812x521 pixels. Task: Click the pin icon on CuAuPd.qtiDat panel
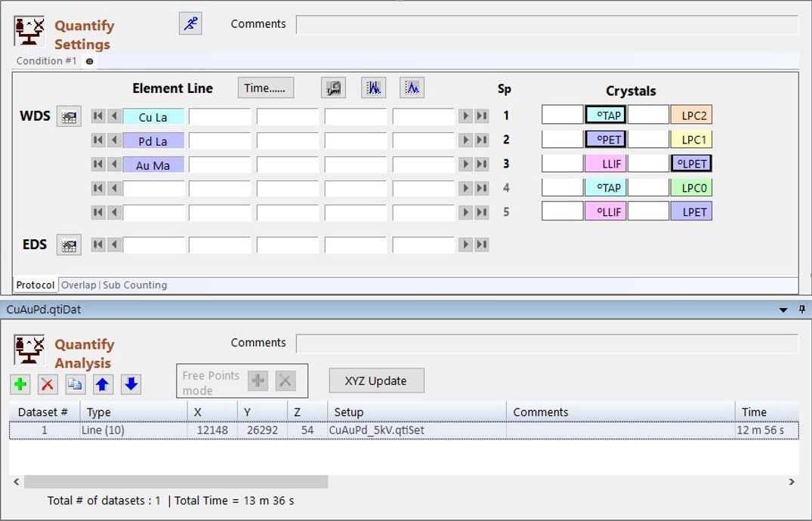tap(802, 309)
